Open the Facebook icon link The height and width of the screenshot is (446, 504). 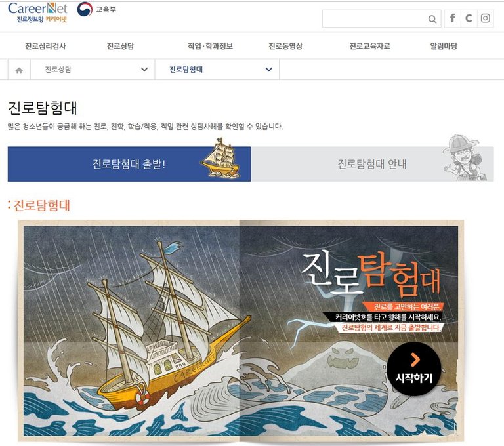tap(453, 18)
